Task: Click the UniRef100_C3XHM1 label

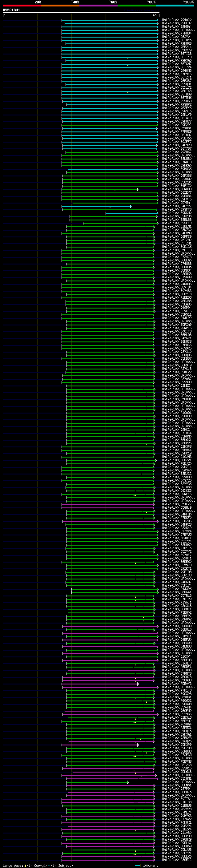Action: pyautogui.click(x=176, y=778)
